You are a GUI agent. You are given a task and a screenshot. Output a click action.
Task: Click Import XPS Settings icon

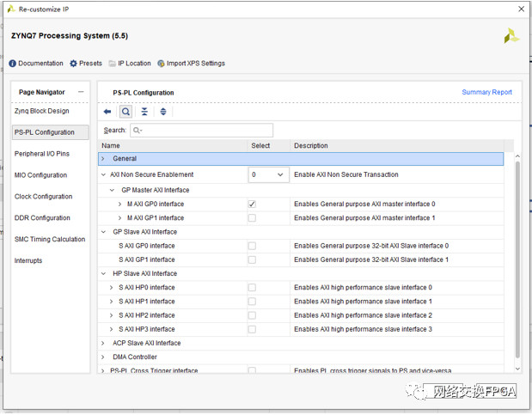(x=160, y=64)
